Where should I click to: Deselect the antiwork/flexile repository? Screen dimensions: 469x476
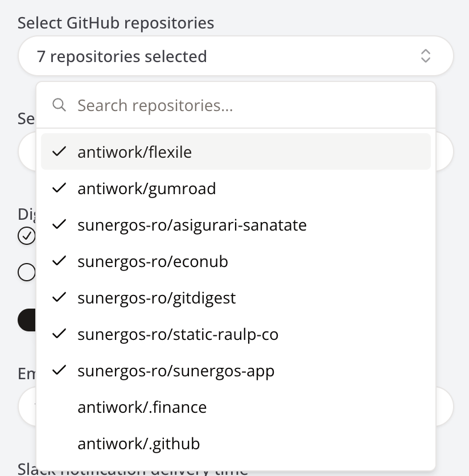134,152
